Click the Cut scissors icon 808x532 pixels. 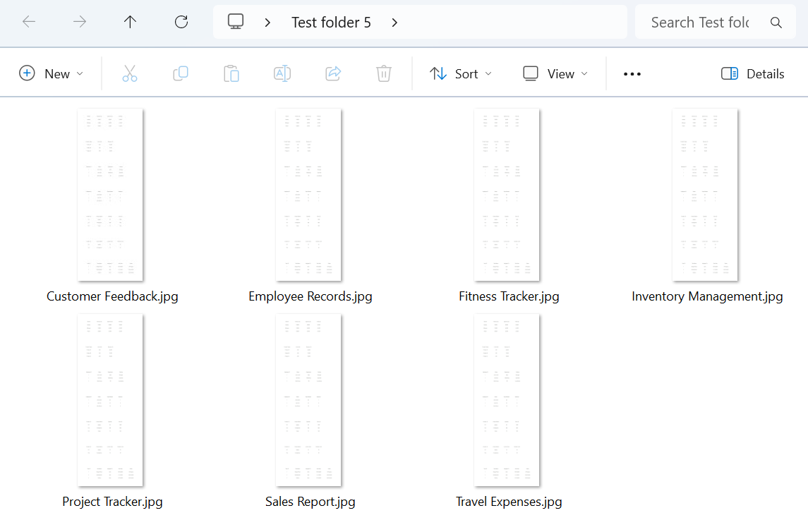(130, 73)
